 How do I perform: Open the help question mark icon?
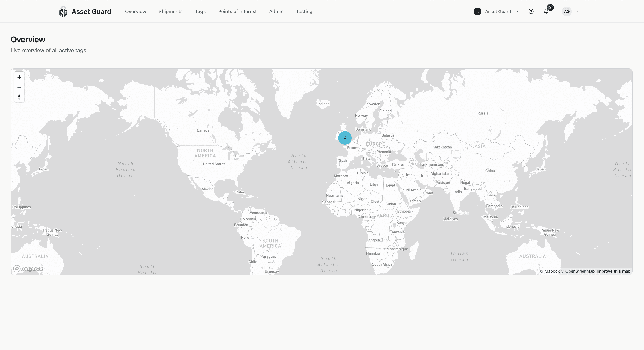531,12
